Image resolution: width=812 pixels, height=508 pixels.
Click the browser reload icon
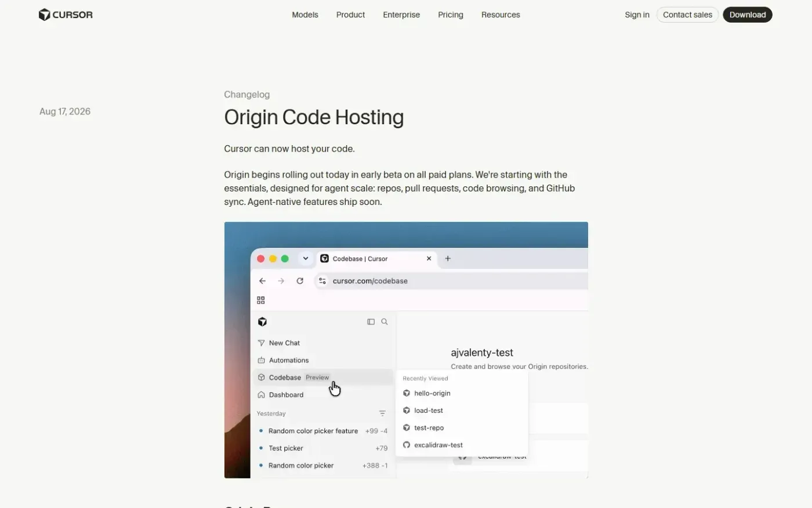pyautogui.click(x=300, y=281)
